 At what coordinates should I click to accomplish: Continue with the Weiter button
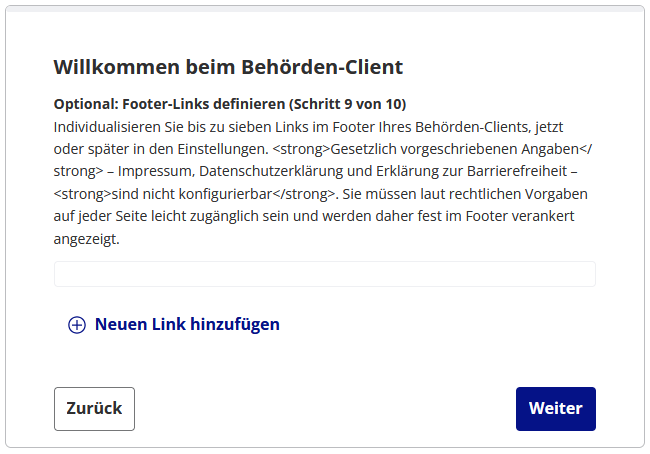(555, 409)
